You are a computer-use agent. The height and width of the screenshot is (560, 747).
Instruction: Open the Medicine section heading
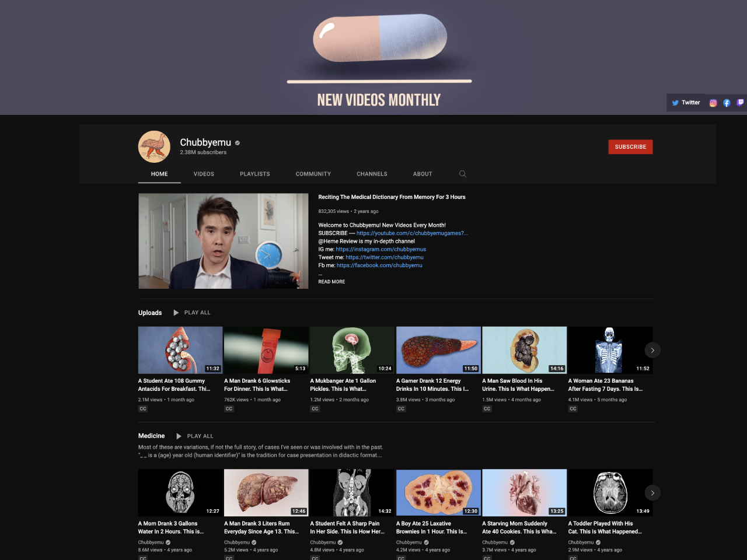pos(151,436)
